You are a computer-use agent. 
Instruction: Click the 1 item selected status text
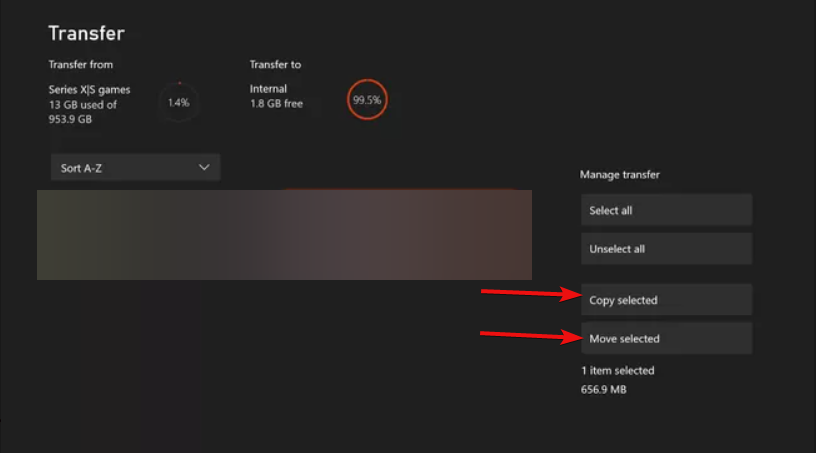click(618, 371)
